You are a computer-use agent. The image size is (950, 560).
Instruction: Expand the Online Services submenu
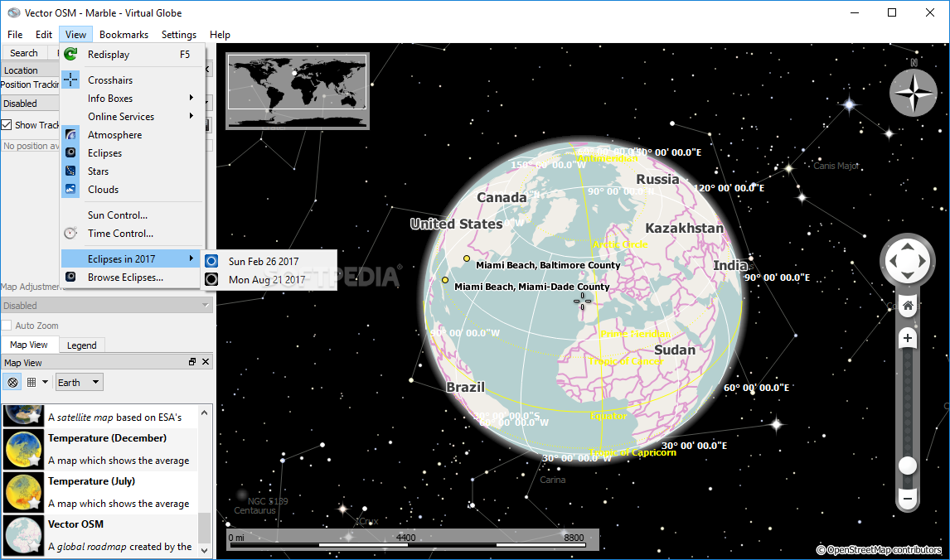[132, 116]
